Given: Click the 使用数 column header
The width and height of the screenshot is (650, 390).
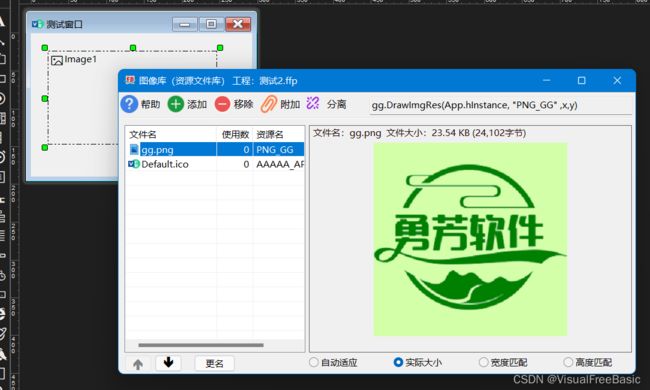Looking at the screenshot, I should 235,134.
